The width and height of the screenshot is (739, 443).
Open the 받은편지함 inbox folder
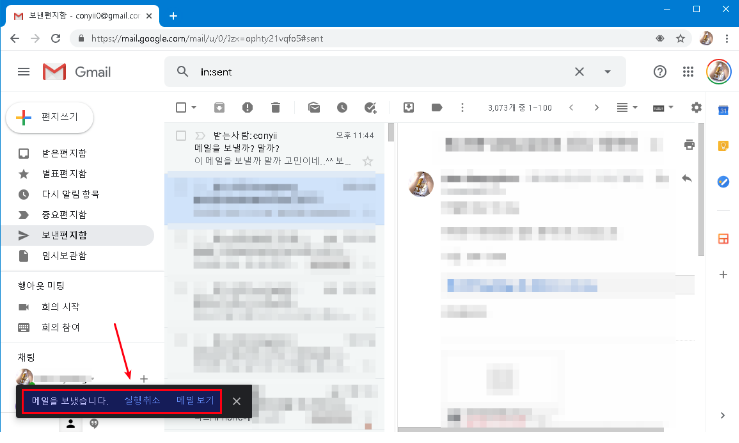(x=64, y=154)
